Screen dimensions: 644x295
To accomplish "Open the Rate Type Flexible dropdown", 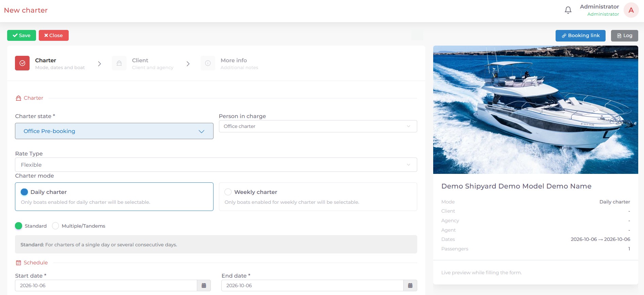I will point(216,165).
